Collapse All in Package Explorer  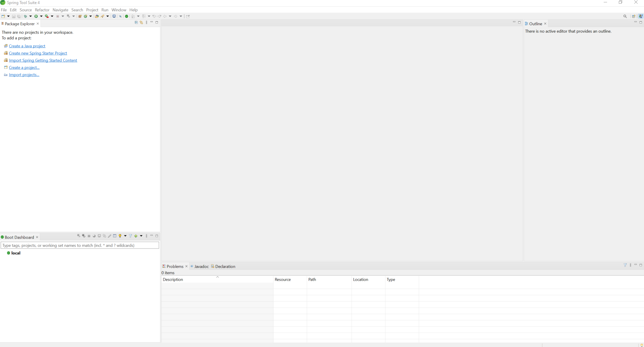point(136,23)
